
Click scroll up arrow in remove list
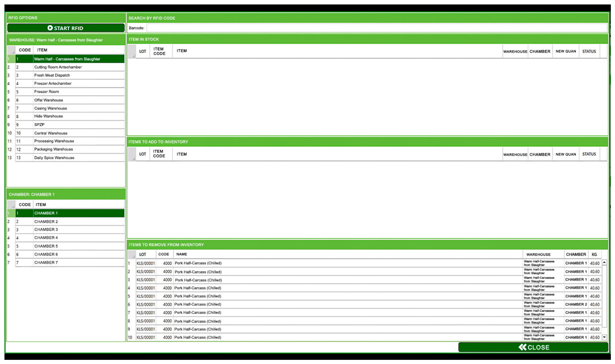(604, 262)
